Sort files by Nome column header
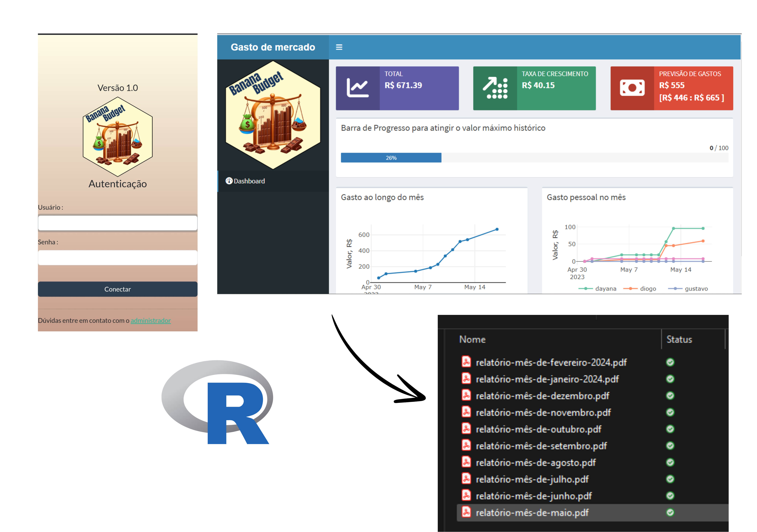Screen dimensions: 757x532 coord(472,339)
